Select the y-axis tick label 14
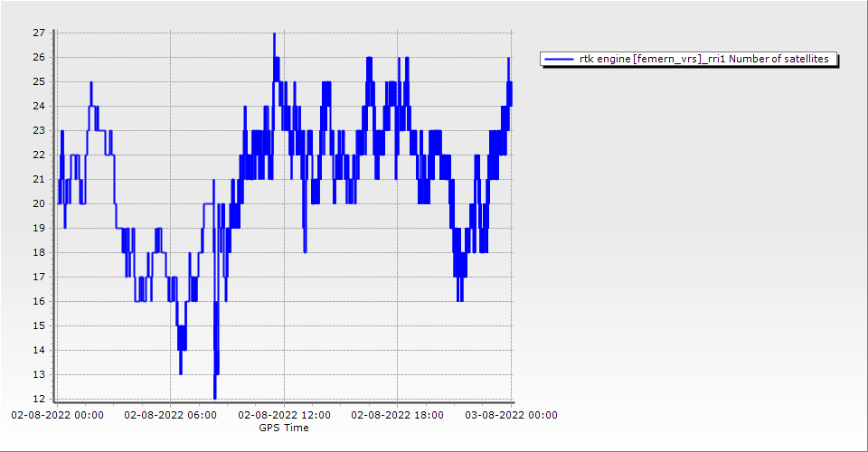868x452 pixels. coord(39,350)
